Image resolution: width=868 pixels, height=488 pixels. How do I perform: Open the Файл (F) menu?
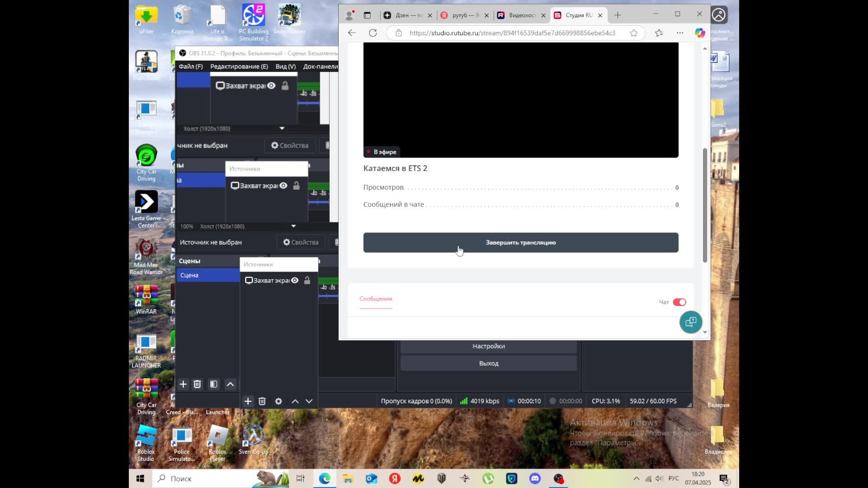[191, 66]
